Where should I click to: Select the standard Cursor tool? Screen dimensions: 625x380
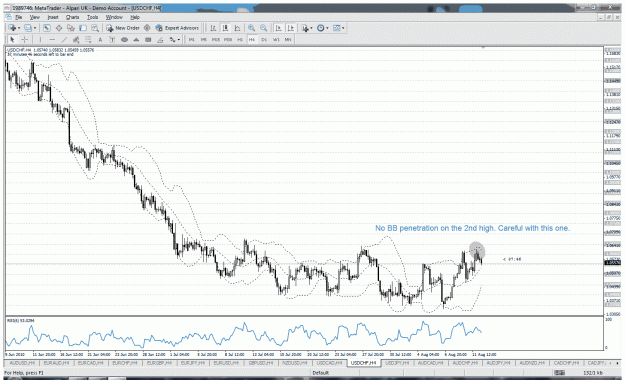coord(12,39)
